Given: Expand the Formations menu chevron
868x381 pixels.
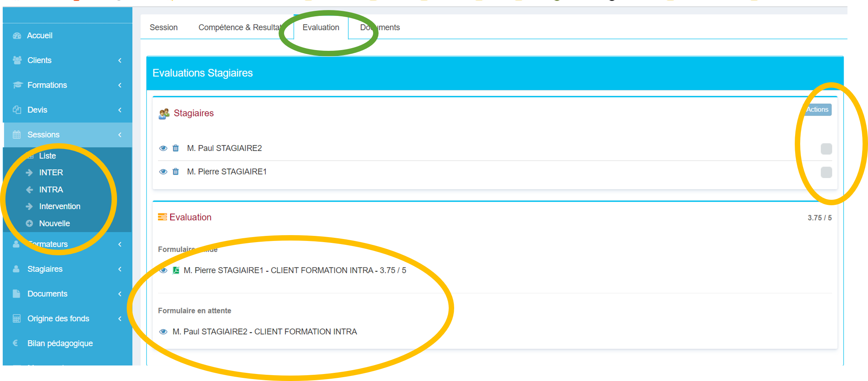Looking at the screenshot, I should [120, 85].
